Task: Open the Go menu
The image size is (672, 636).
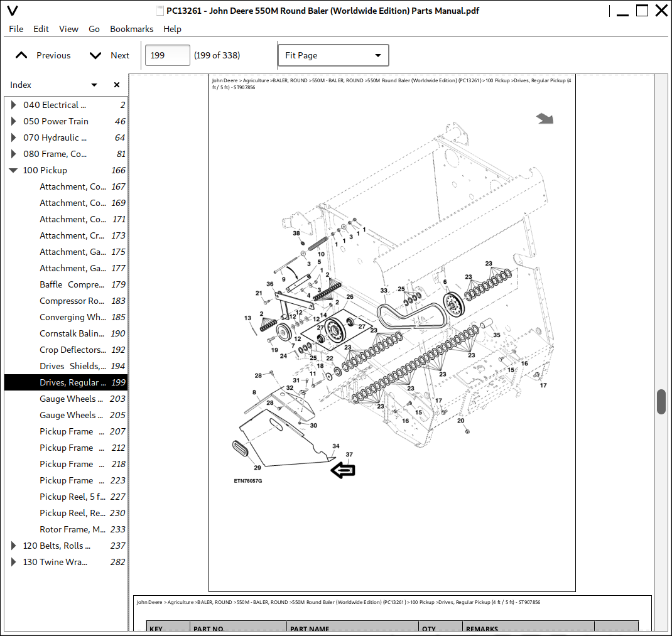Action: pos(94,29)
